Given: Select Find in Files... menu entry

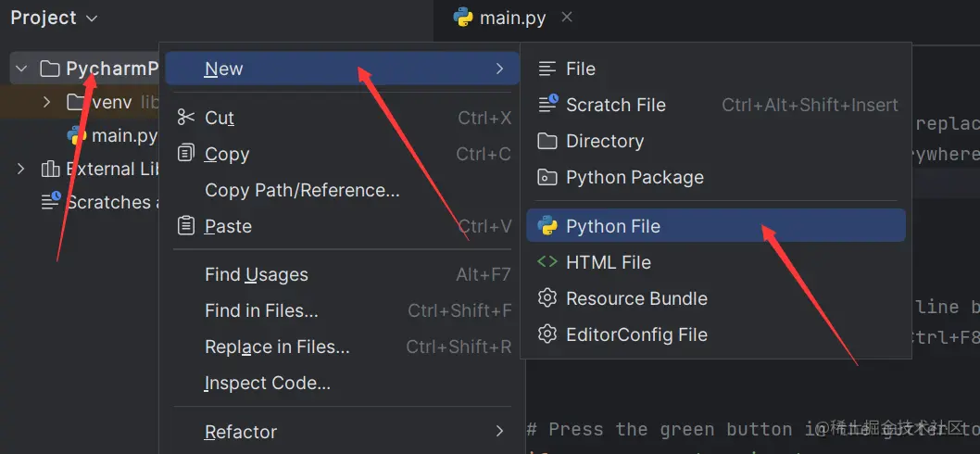Looking at the screenshot, I should tap(342, 310).
